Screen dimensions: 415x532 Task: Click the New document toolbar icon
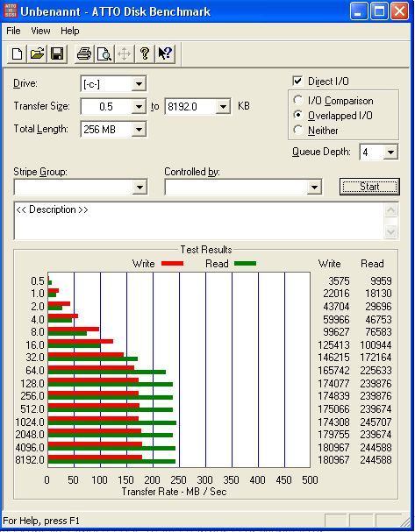pyautogui.click(x=18, y=53)
